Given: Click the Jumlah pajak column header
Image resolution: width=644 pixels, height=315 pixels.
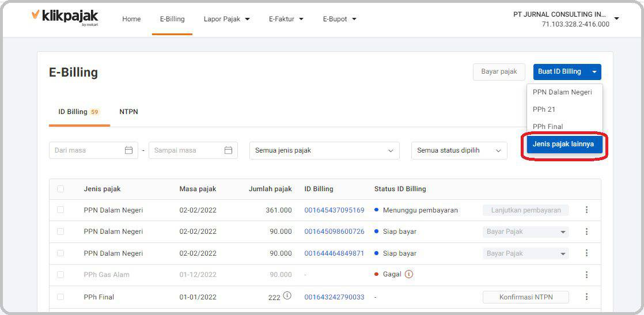Looking at the screenshot, I should [270, 189].
